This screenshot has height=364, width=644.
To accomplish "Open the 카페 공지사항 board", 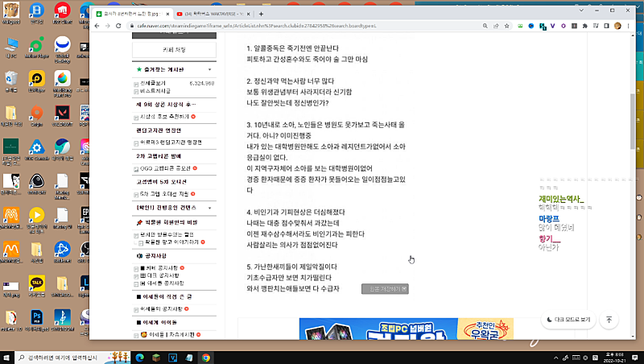I will click(x=159, y=268).
